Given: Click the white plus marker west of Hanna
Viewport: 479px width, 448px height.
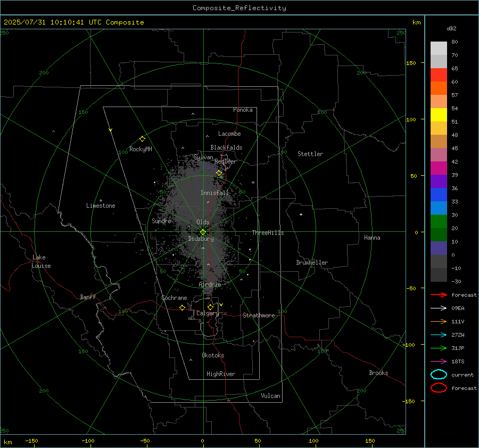Looking at the screenshot, I should coord(301,214).
